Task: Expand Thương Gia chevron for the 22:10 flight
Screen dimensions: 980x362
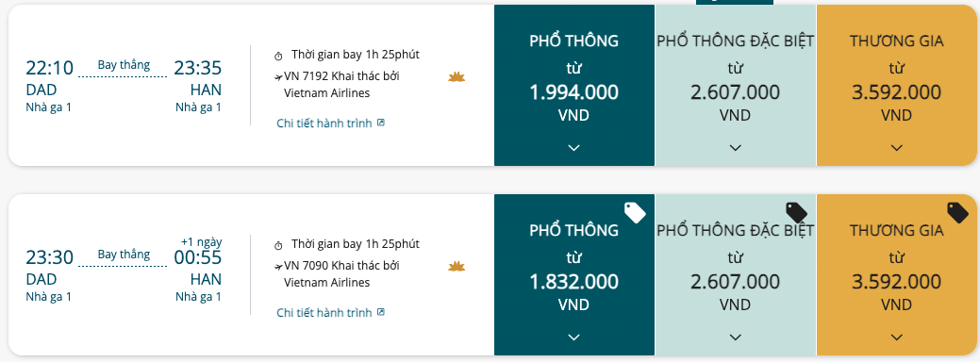Action: (897, 148)
